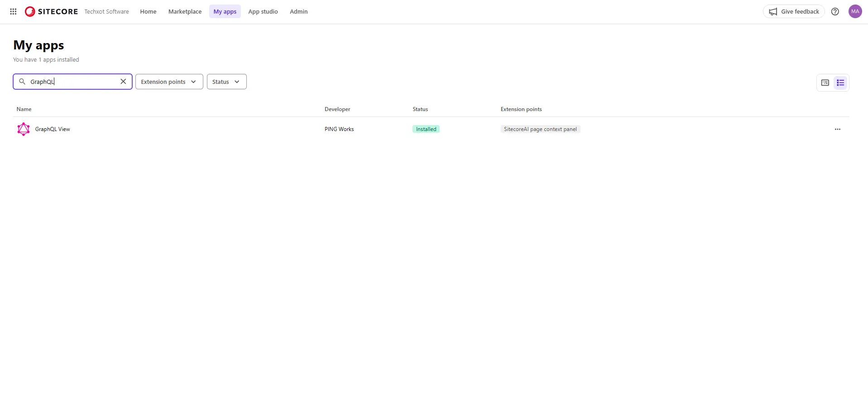The width and height of the screenshot is (868, 393).
Task: Open the help question mark icon
Action: [x=835, y=12]
